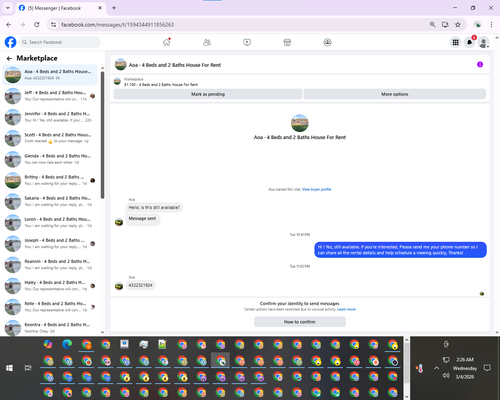The image size is (500, 400).
Task: Open the Chrome profile icon
Action: pos(478,25)
